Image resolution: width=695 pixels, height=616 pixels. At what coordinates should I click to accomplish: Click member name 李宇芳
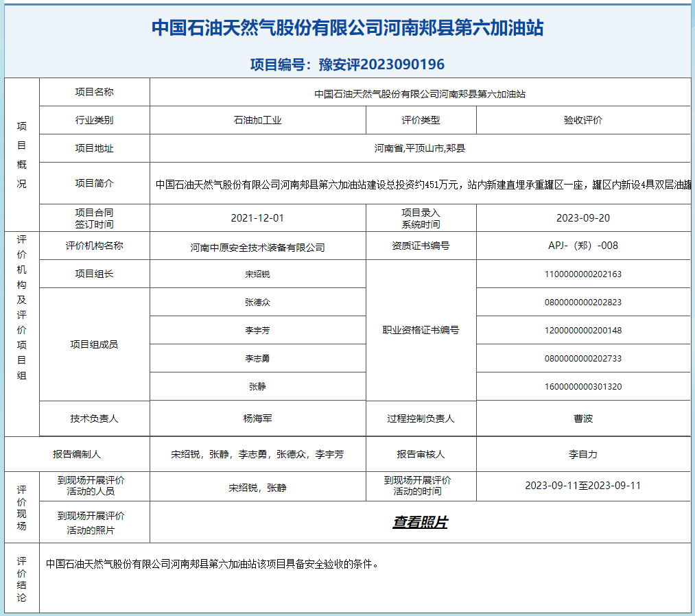coord(257,330)
